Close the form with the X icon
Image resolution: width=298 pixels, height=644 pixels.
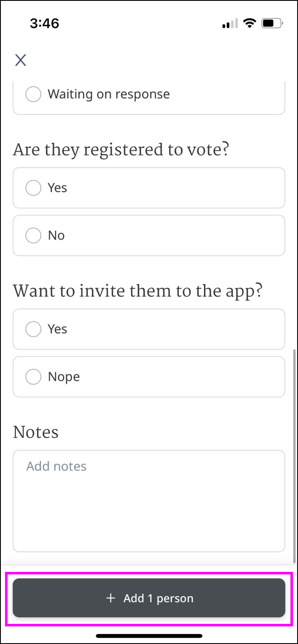click(x=21, y=60)
